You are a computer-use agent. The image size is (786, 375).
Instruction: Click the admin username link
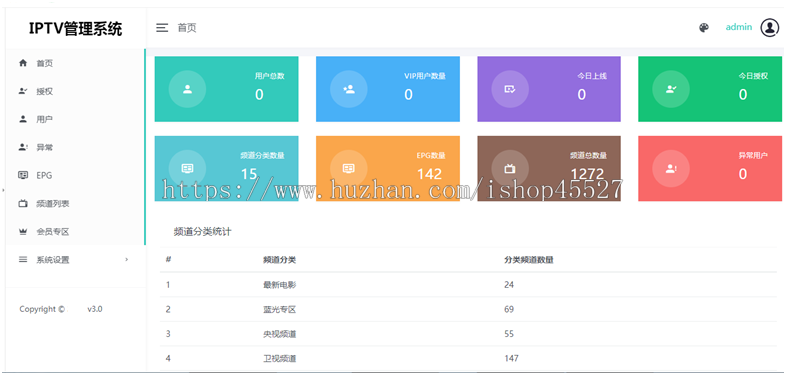click(x=739, y=27)
